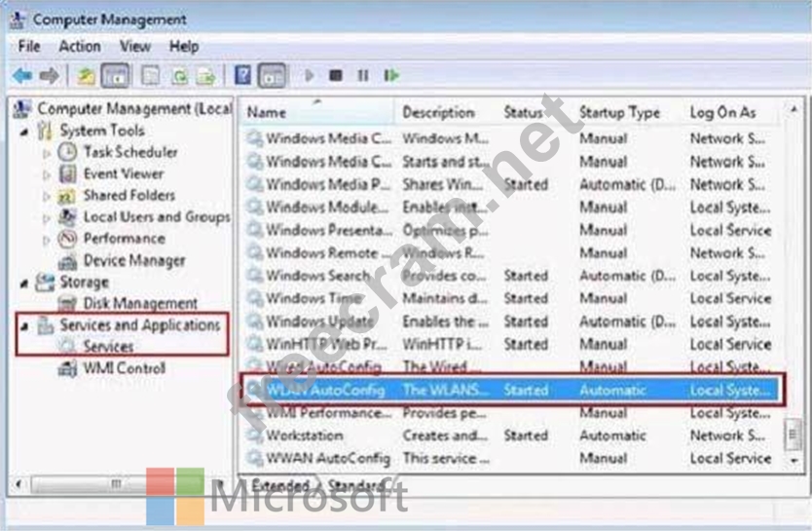Open the Help menu
This screenshot has width=812, height=531.
184,46
